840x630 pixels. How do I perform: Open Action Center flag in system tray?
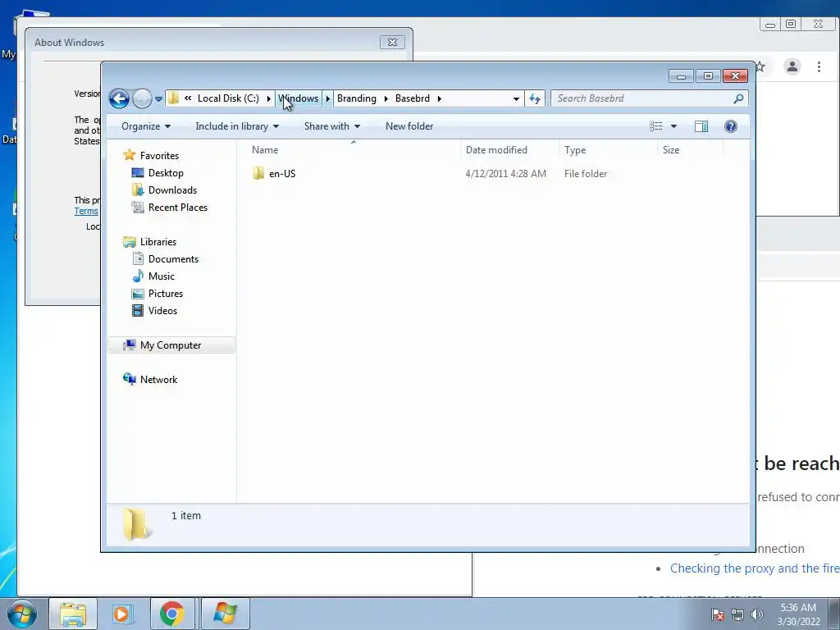(x=718, y=614)
